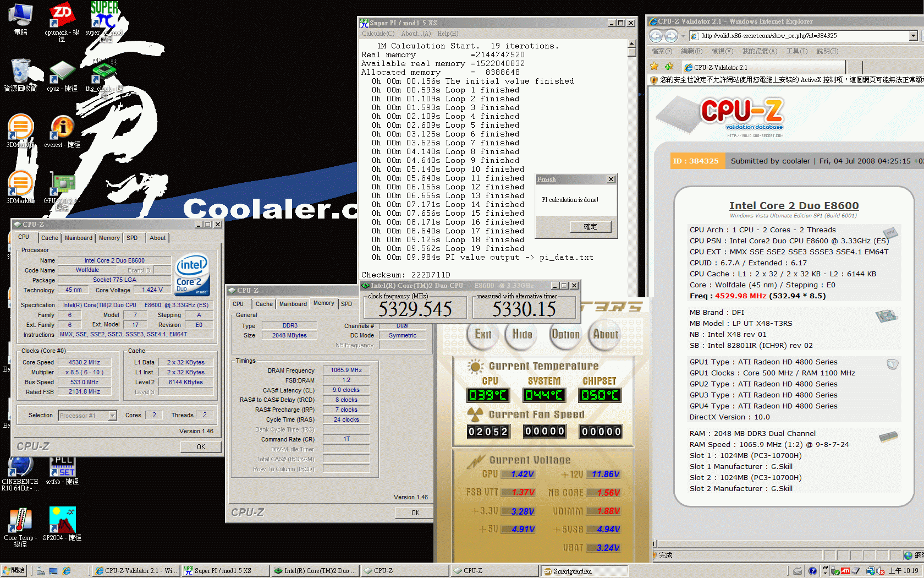The height and width of the screenshot is (578, 924).
Task: Switch to the Memory tab in front CPU-Z window
Action: pyautogui.click(x=109, y=238)
